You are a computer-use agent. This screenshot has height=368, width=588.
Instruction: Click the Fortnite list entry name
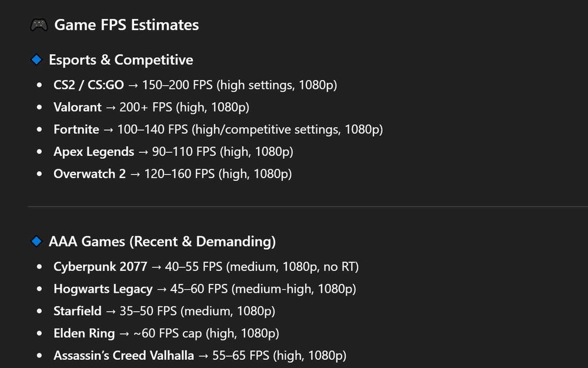coord(76,129)
